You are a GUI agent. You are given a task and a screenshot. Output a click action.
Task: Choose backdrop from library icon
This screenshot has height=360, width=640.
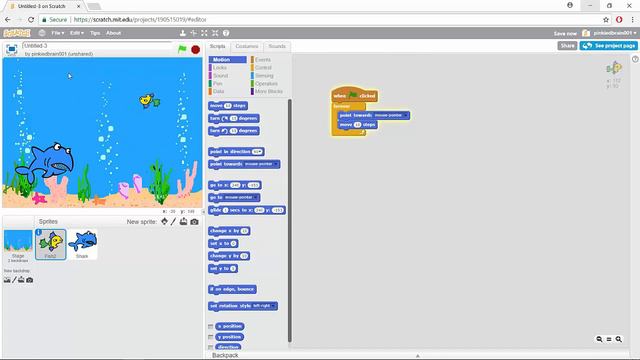[7, 280]
